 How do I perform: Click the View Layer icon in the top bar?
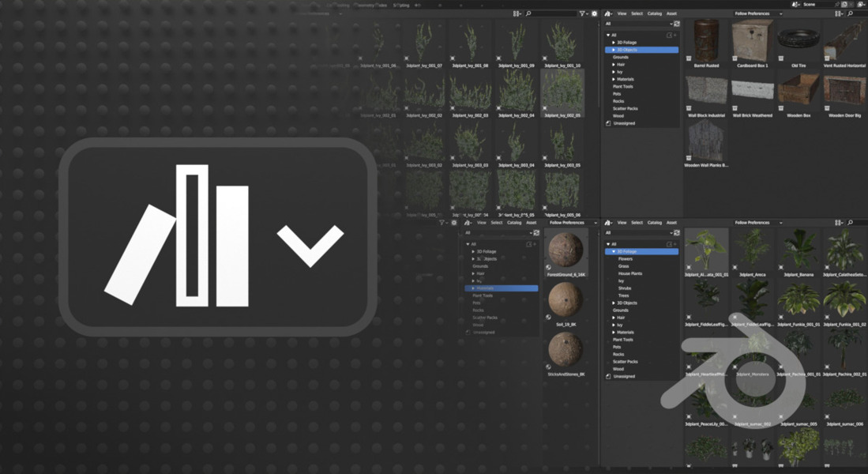862,4
